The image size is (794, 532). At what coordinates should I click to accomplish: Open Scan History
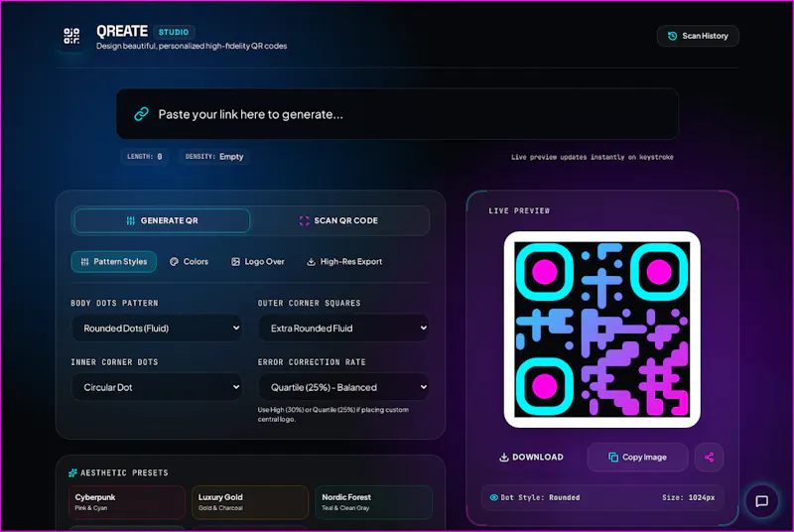pos(698,36)
